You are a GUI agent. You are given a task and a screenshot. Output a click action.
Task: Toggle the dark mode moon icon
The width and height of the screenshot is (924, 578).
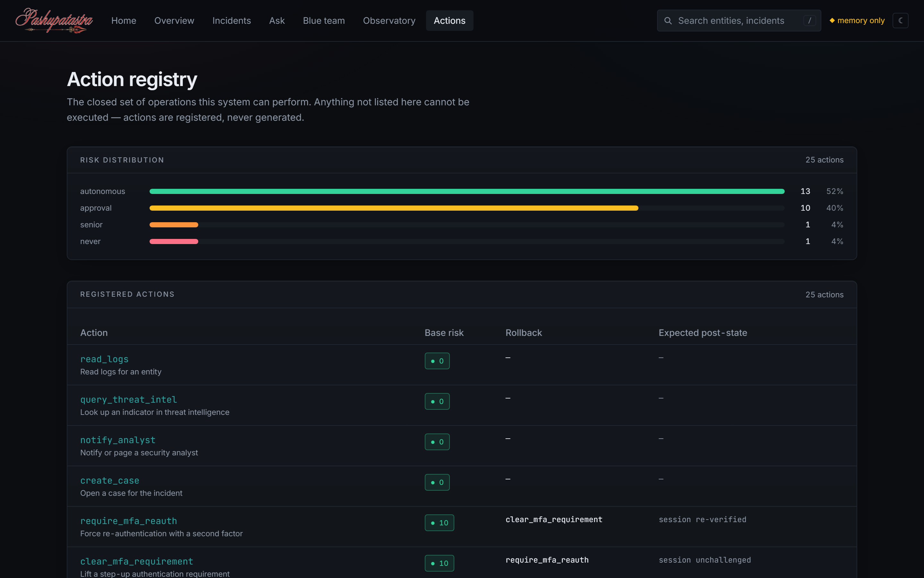900,21
